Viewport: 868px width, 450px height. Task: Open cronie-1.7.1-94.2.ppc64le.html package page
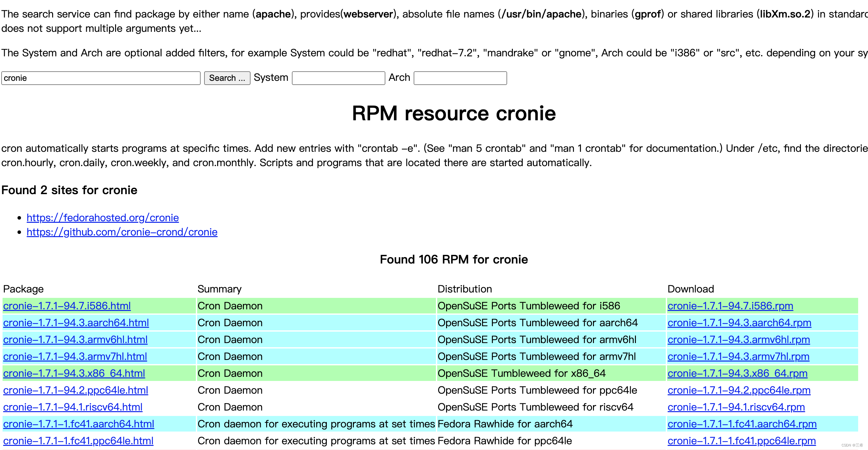(x=75, y=390)
